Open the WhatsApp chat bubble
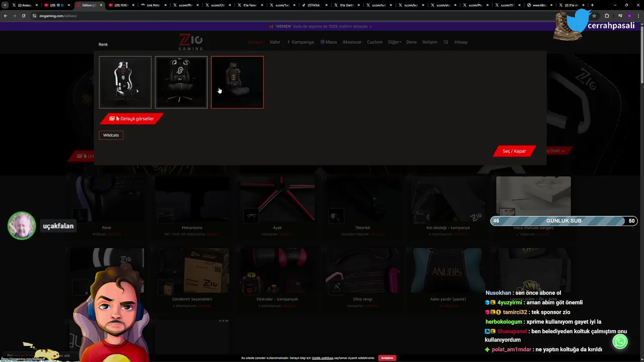Image resolution: width=644 pixels, height=362 pixels. click(620, 341)
